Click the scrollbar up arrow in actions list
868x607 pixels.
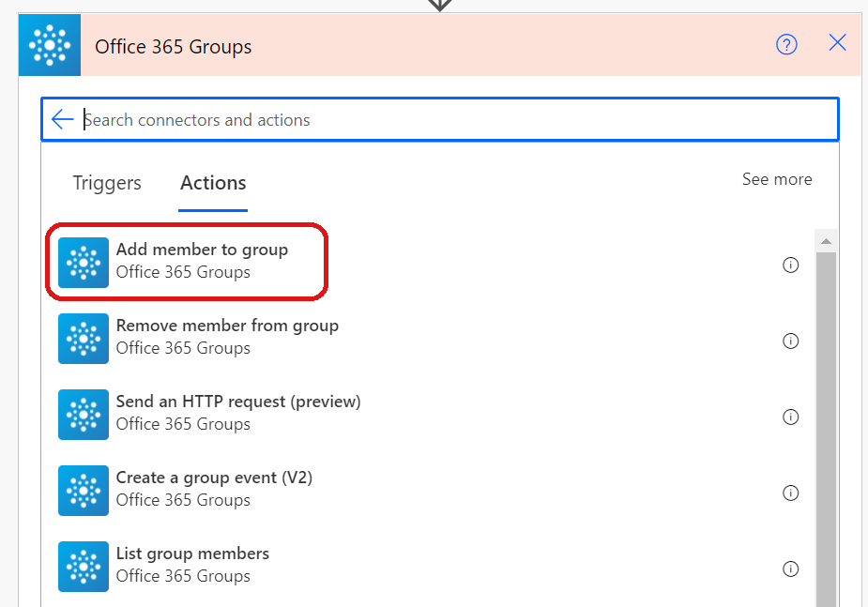(x=826, y=241)
